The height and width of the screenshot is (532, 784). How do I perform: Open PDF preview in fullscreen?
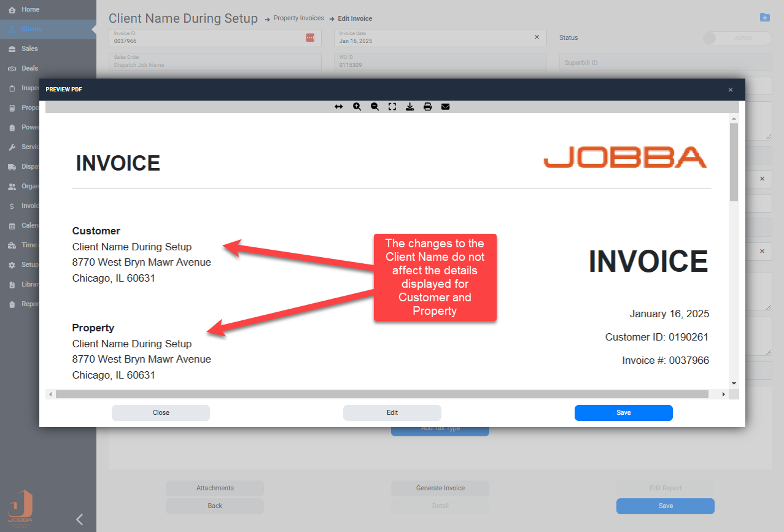(392, 107)
